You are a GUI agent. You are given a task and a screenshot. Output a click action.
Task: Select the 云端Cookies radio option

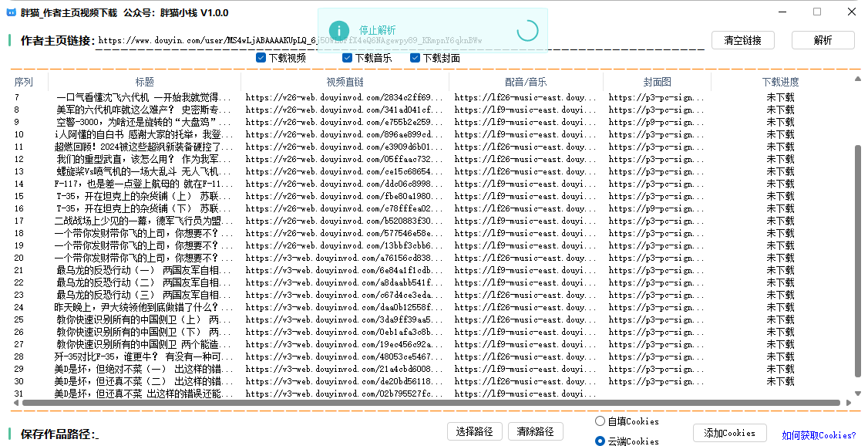[600, 441]
